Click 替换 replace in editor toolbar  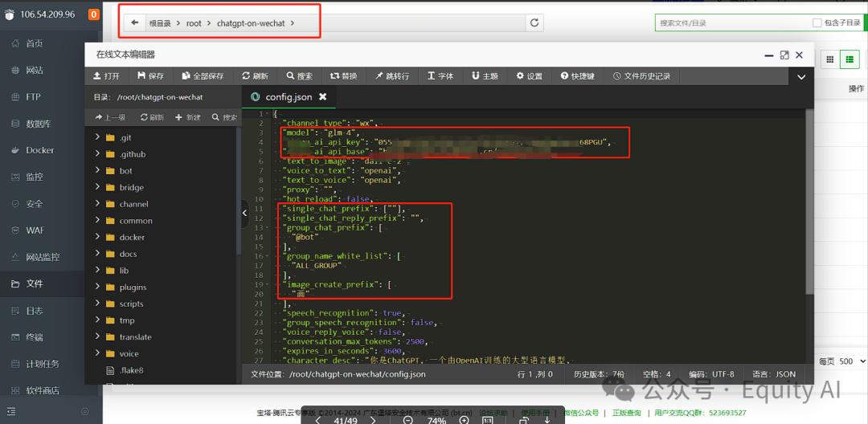pos(344,76)
